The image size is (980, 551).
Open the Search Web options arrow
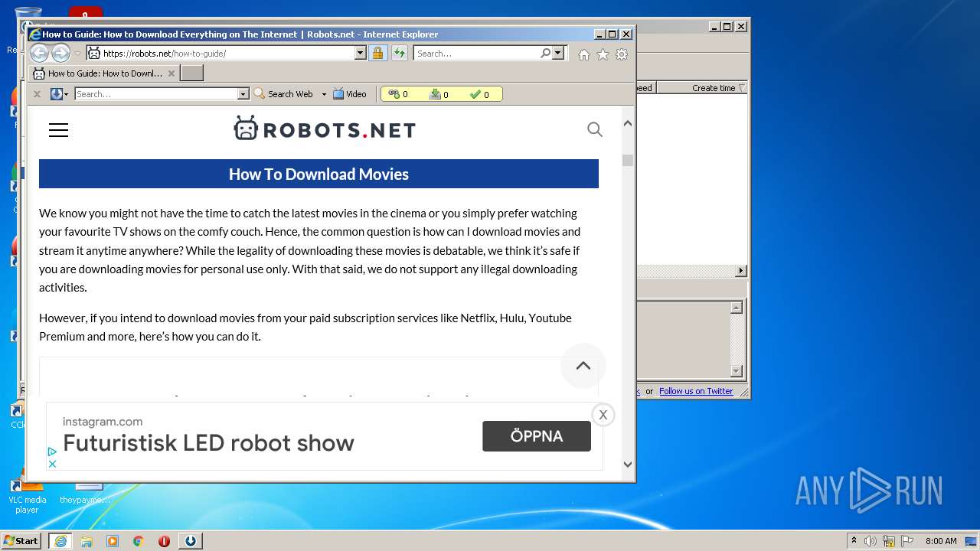324,94
